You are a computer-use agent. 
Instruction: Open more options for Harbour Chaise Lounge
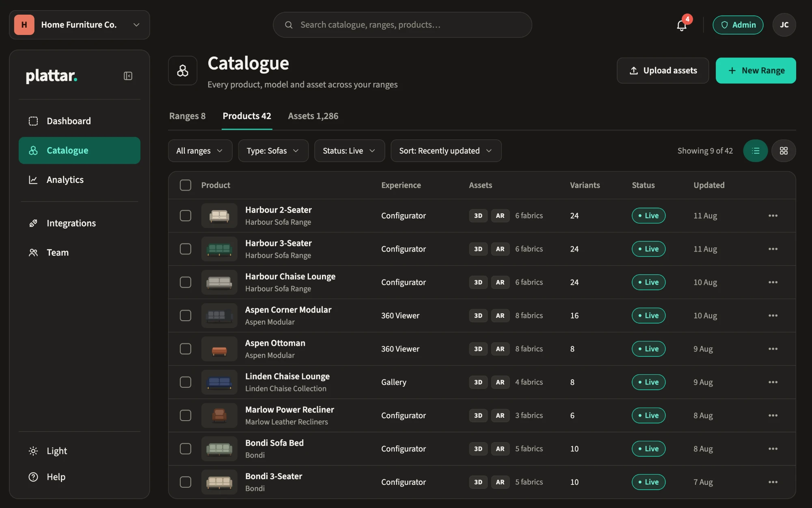[773, 282]
